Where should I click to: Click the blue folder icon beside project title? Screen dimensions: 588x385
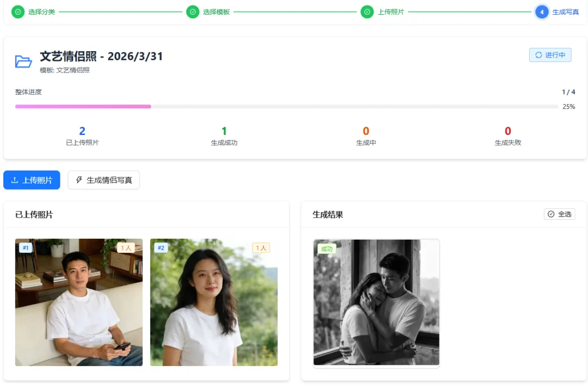[x=23, y=61]
